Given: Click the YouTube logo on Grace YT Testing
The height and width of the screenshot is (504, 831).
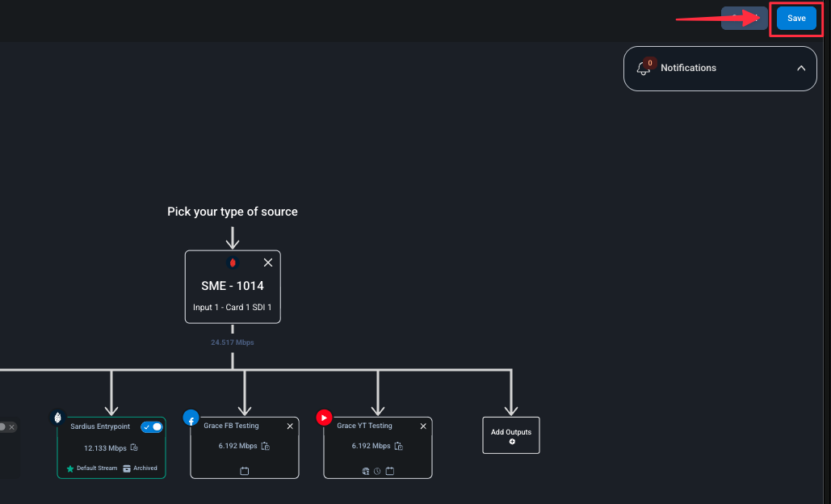Looking at the screenshot, I should pyautogui.click(x=324, y=418).
